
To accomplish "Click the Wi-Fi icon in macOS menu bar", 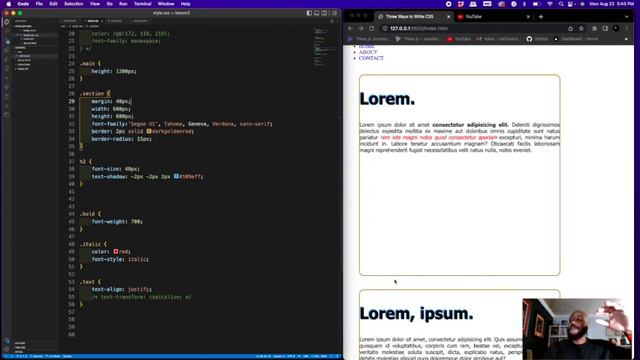I will tap(550, 4).
